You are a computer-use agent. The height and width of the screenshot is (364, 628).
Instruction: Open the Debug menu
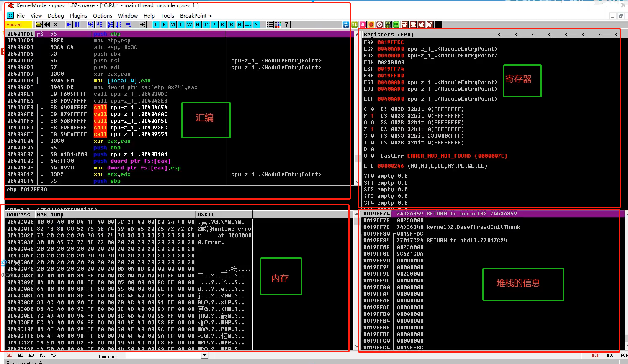coord(56,15)
